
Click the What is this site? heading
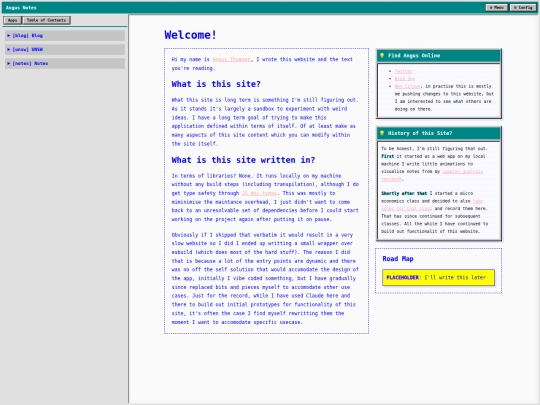(x=216, y=84)
